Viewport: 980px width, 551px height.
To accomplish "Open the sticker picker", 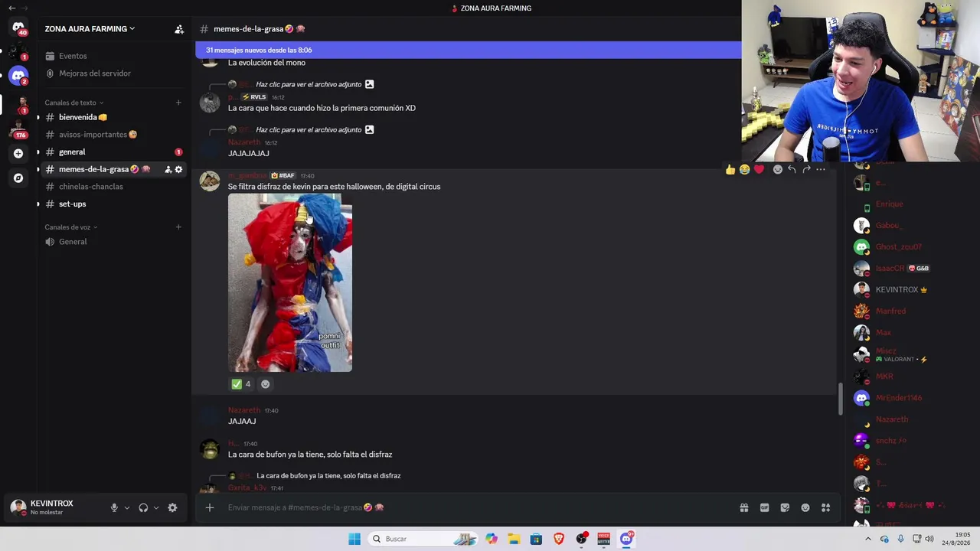I will pyautogui.click(x=785, y=507).
